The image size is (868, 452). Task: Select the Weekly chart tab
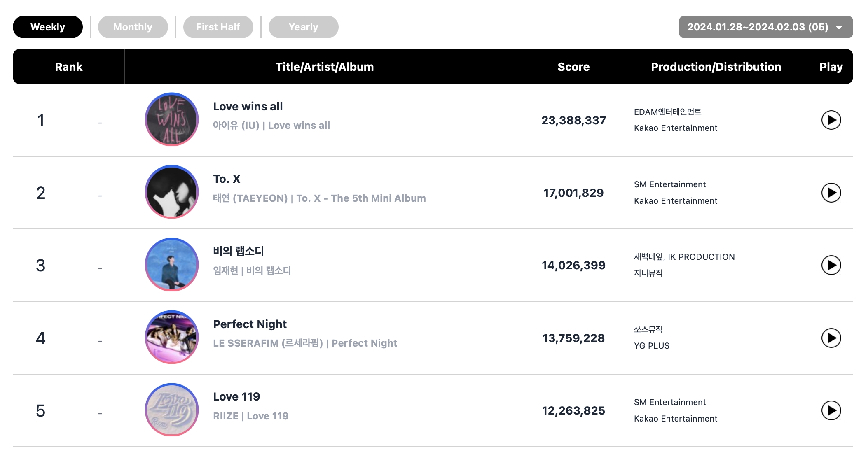tap(48, 27)
